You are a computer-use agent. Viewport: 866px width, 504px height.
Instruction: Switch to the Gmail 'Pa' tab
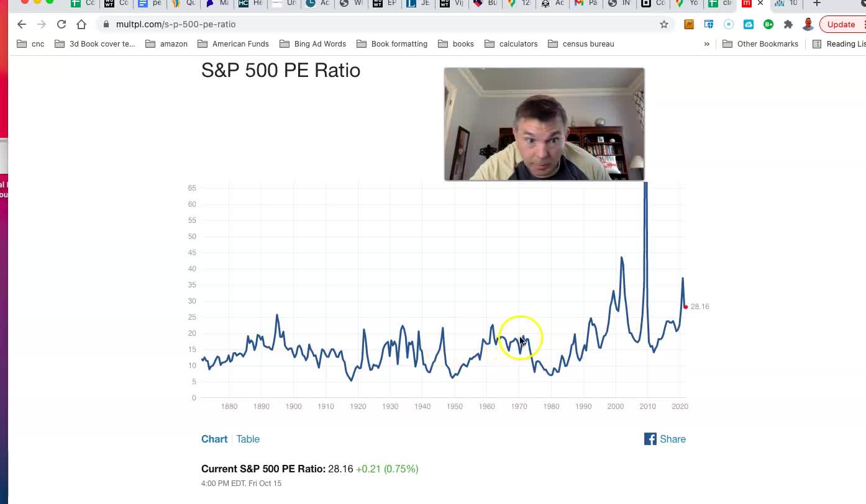point(586,3)
